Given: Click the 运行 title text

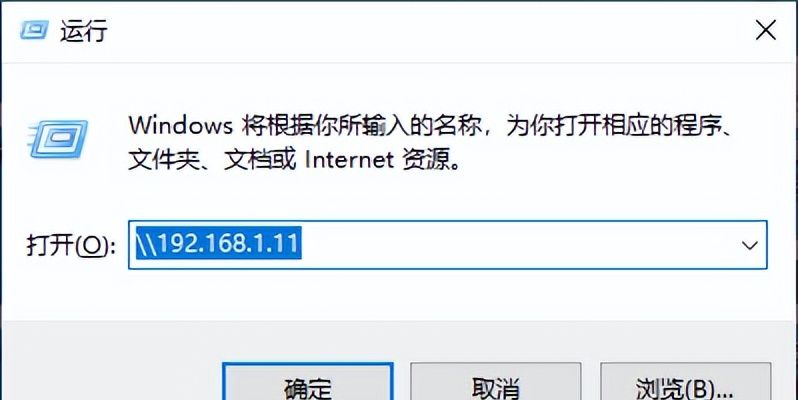Looking at the screenshot, I should pos(84,31).
